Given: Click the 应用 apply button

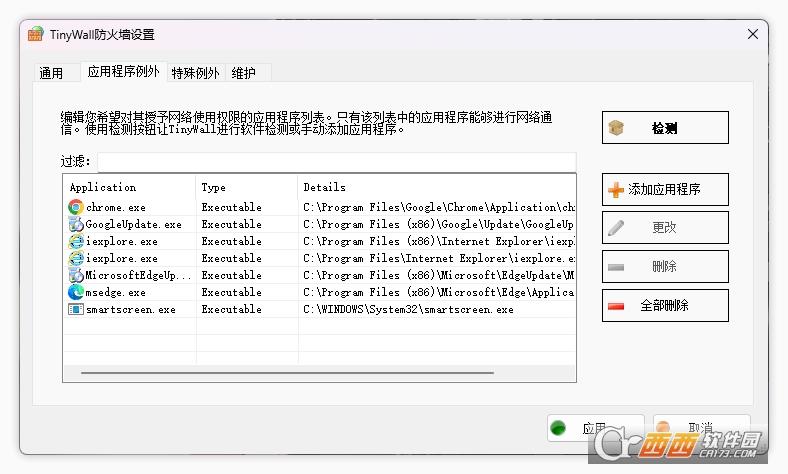Looking at the screenshot, I should click(596, 428).
